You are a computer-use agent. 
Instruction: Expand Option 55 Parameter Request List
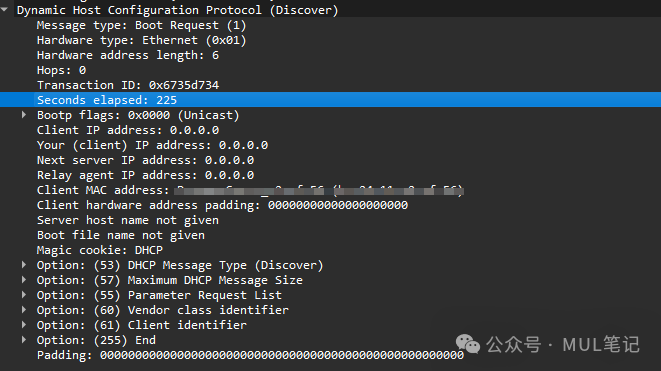(x=24, y=295)
